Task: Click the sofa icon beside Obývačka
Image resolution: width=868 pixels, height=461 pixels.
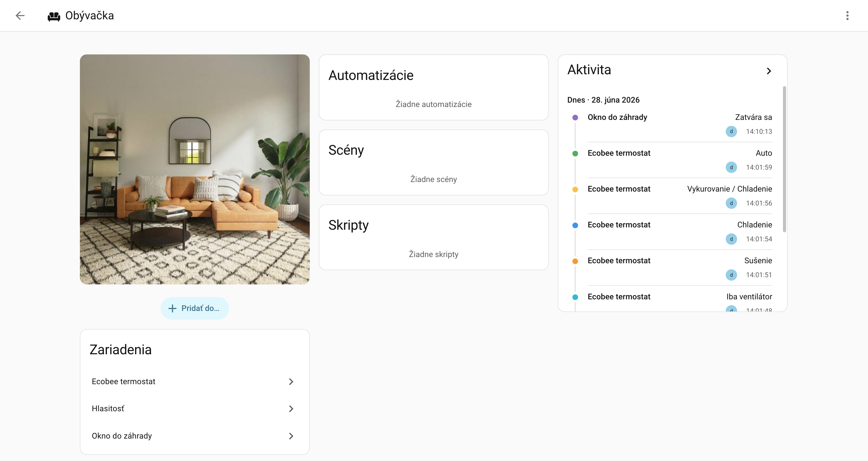Action: [x=54, y=16]
